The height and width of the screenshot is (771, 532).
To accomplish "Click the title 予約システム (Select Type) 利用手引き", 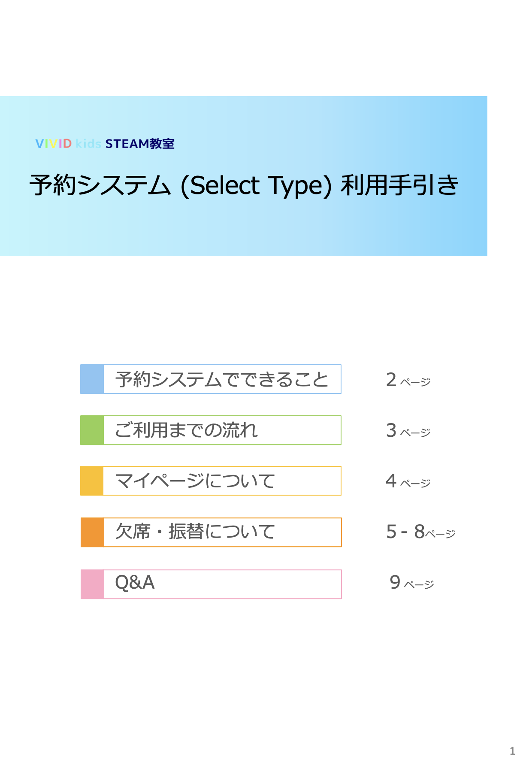I will [x=244, y=185].
